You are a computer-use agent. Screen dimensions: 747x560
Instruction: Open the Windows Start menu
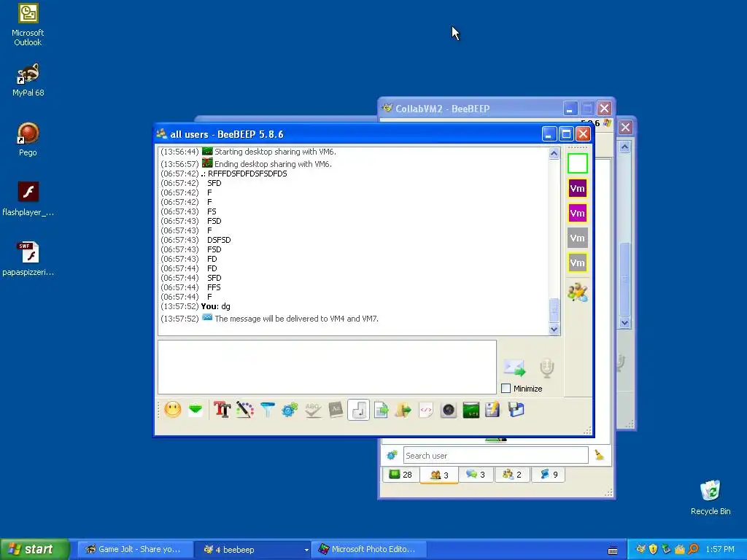[x=35, y=549]
